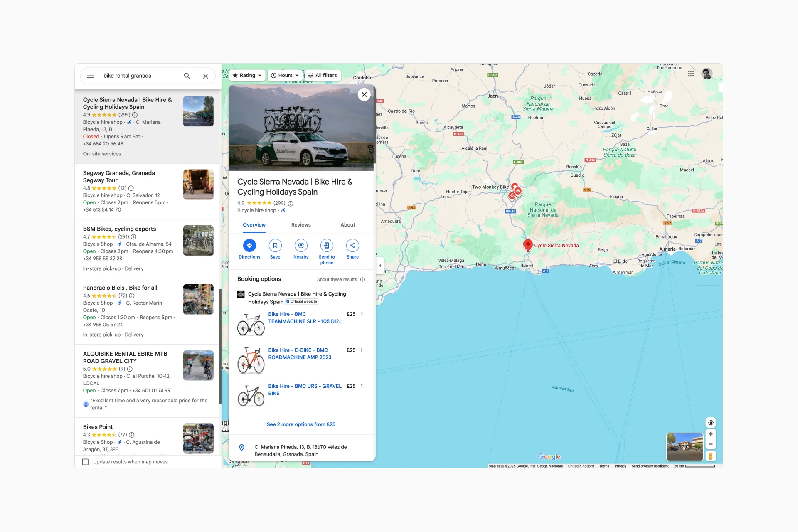
Task: Zoom in on the map
Action: pyautogui.click(x=711, y=434)
